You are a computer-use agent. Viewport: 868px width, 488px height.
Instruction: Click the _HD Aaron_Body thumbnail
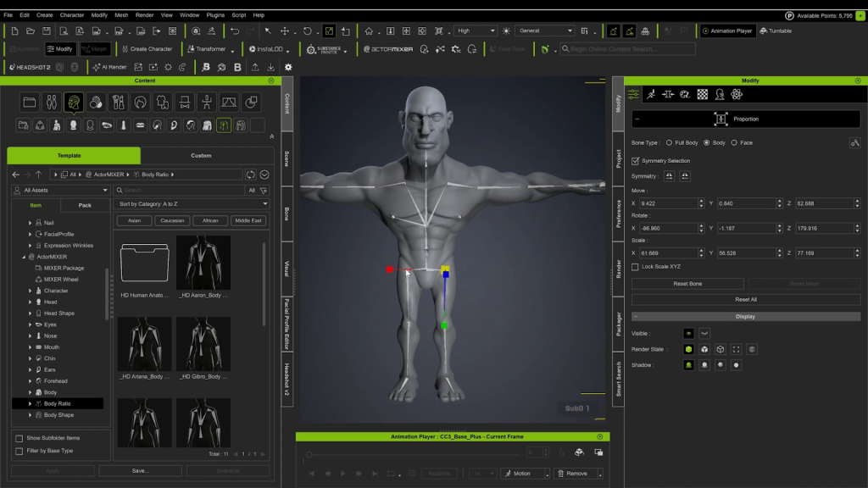pos(203,263)
